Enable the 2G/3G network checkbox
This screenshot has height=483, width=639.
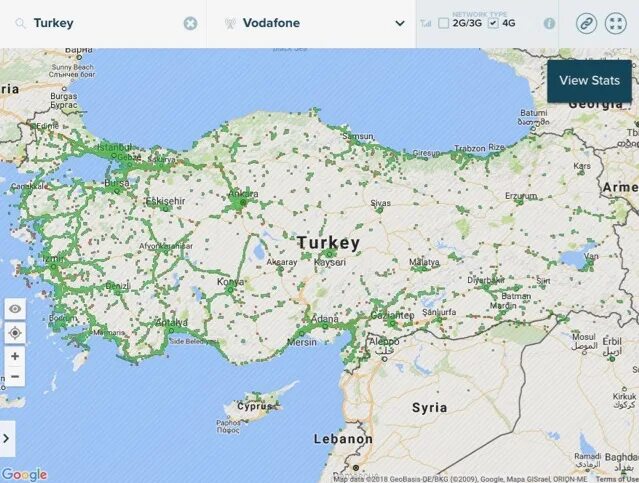(x=443, y=23)
